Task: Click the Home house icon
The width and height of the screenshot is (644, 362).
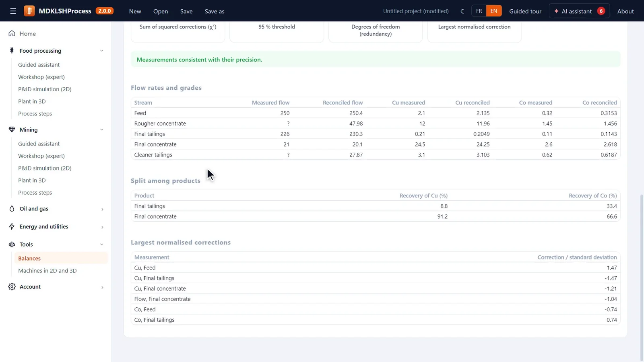Action: coord(12,33)
